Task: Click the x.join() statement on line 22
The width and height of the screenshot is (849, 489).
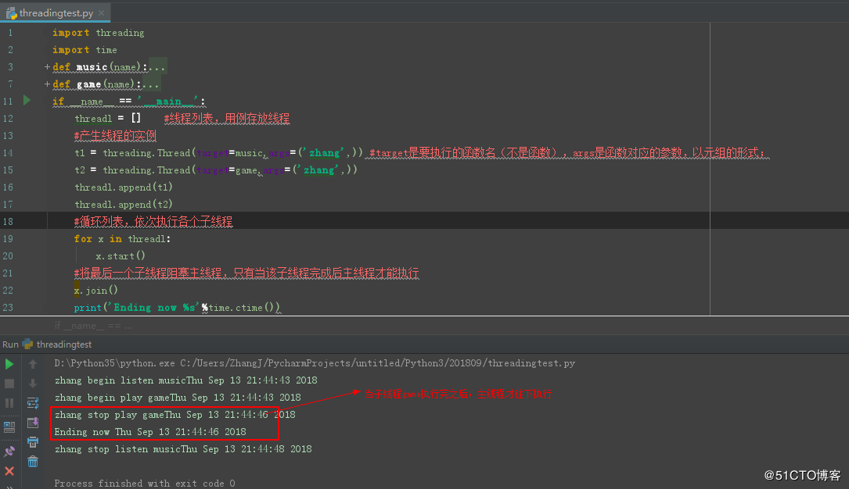Action: pos(96,290)
